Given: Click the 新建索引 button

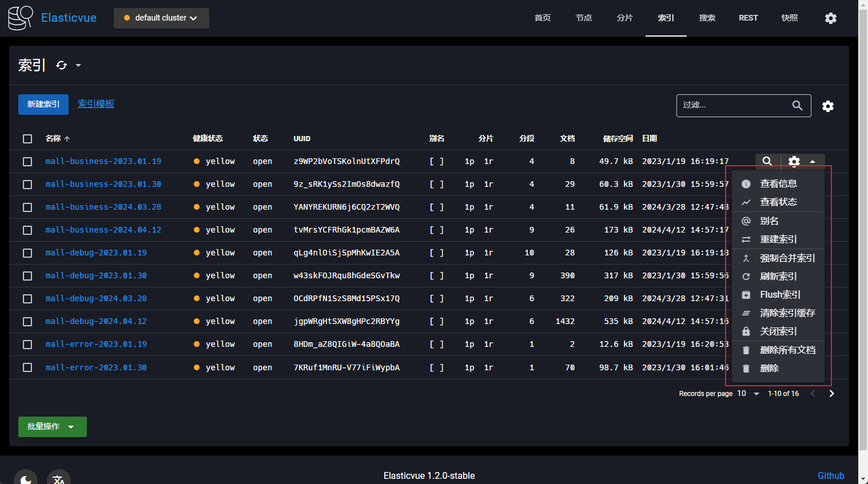Looking at the screenshot, I should pos(43,105).
